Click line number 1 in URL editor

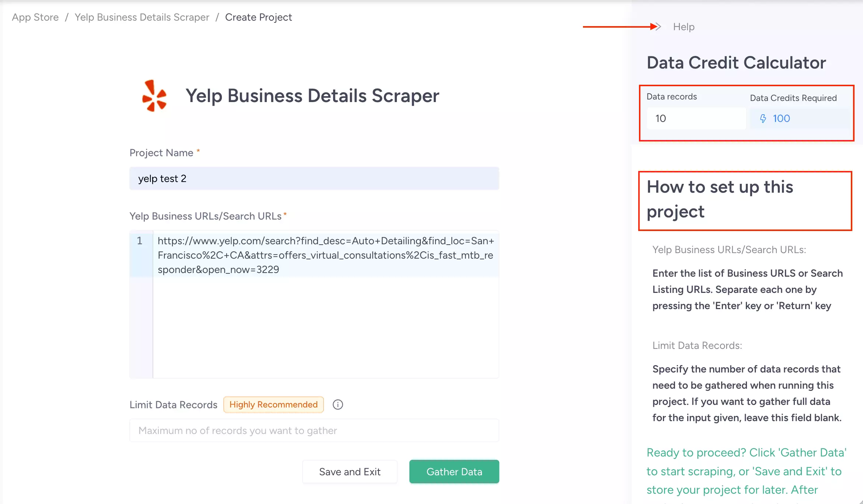(140, 241)
